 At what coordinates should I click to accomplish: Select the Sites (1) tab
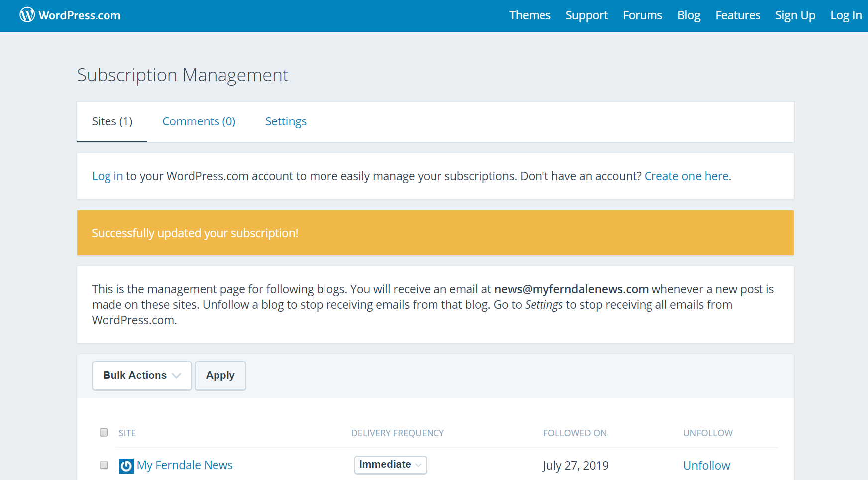click(112, 121)
